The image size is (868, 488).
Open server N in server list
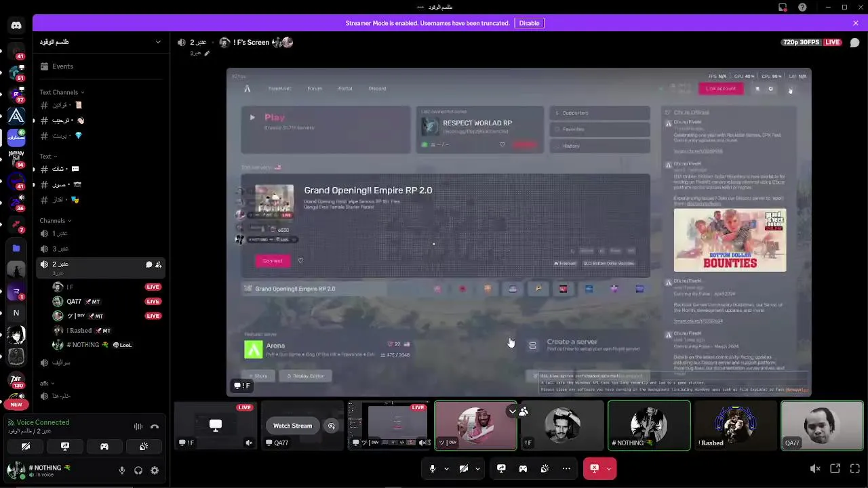click(x=16, y=313)
